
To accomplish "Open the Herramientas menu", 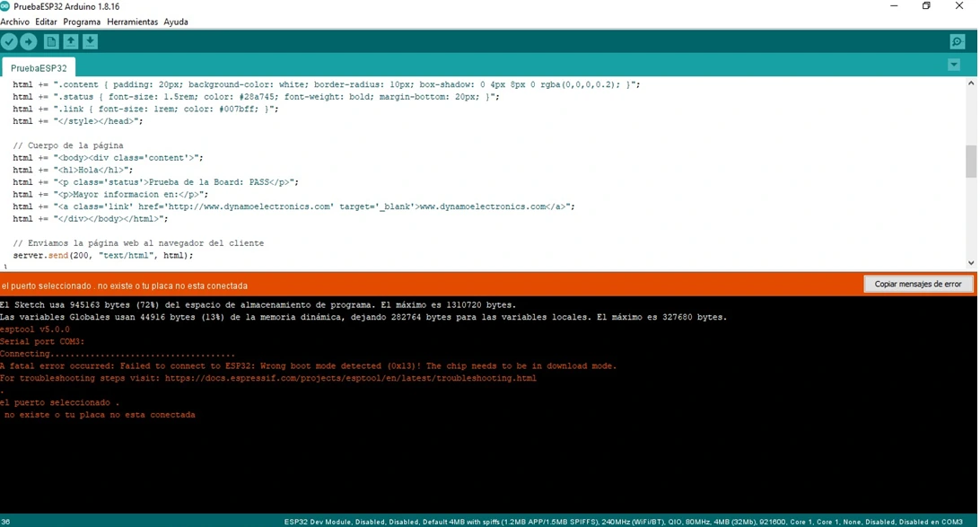I will pos(133,22).
